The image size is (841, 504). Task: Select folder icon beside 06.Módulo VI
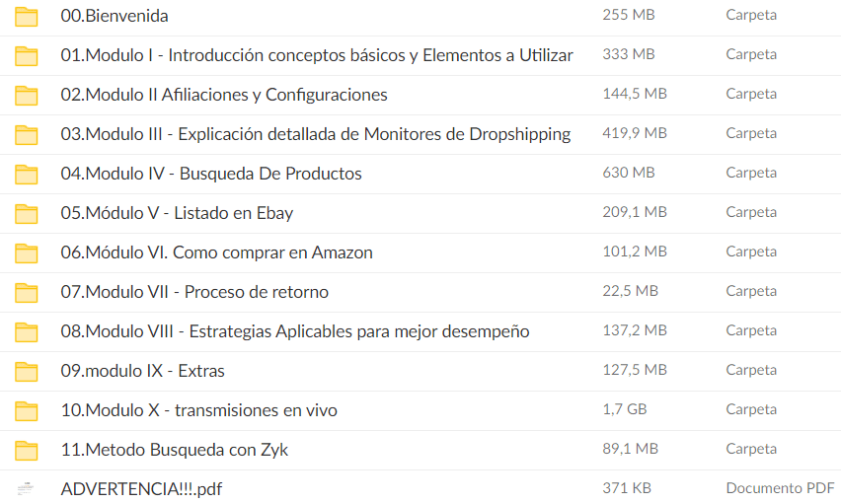point(27,253)
